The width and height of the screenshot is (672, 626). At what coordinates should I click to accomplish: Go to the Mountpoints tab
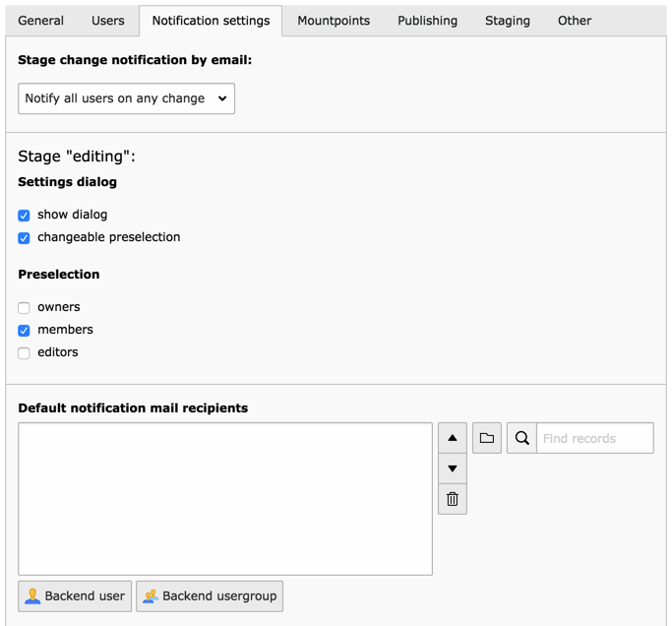point(334,21)
